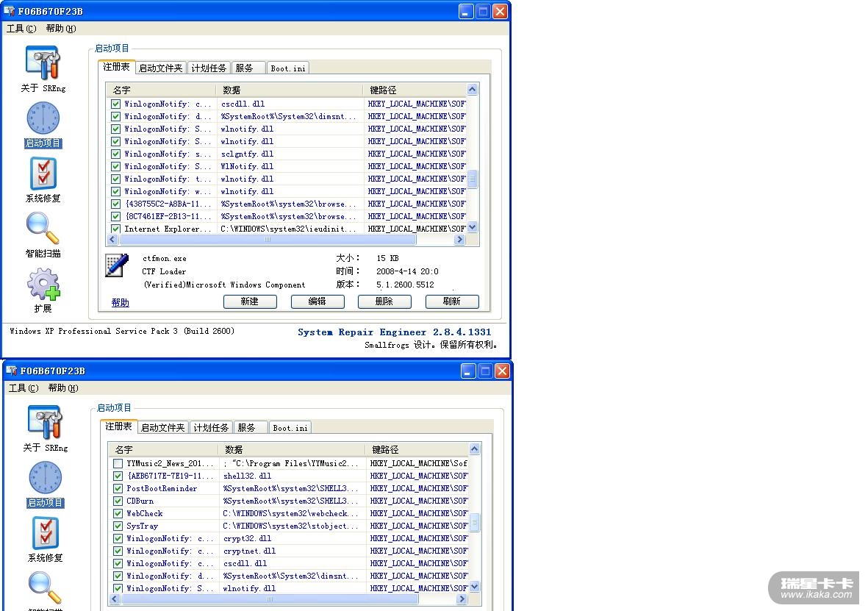The image size is (868, 611).
Task: Open 工具 menu in bottom window
Action: pyautogui.click(x=24, y=387)
